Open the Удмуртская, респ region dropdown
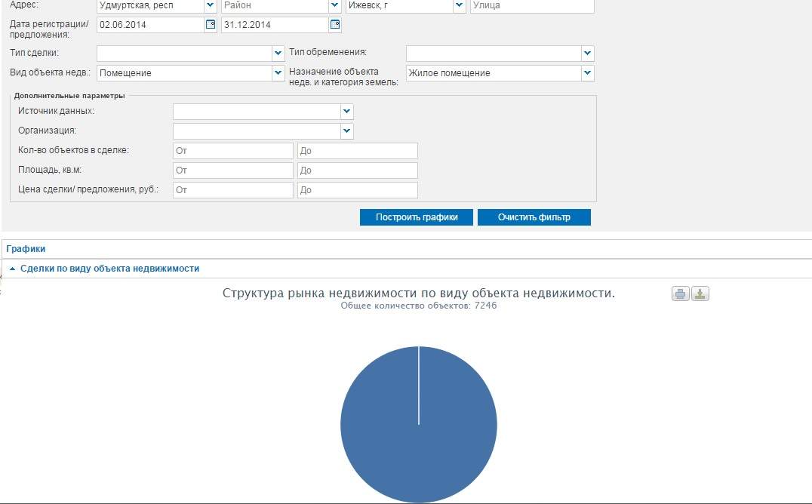812x504 pixels. click(x=211, y=6)
